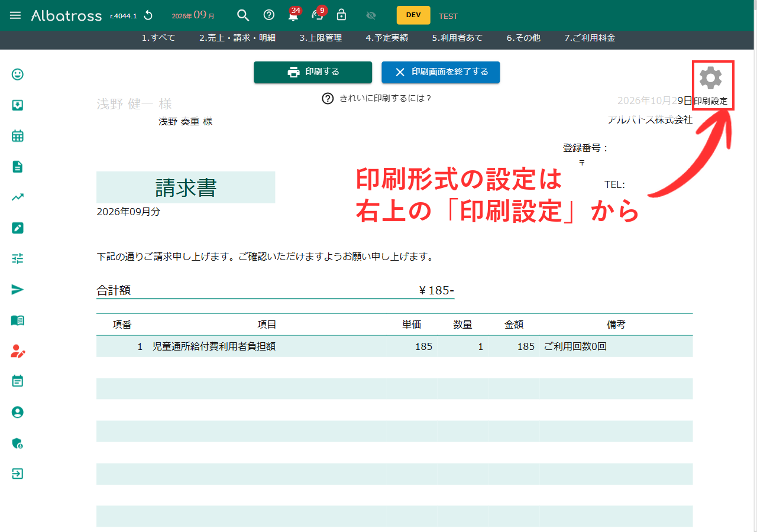Click the 印刷画面を終了する button

441,72
